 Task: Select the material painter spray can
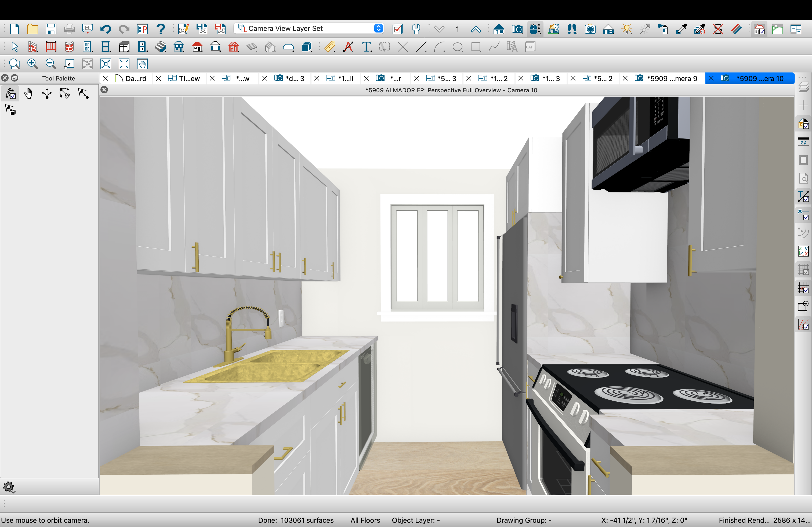click(663, 29)
